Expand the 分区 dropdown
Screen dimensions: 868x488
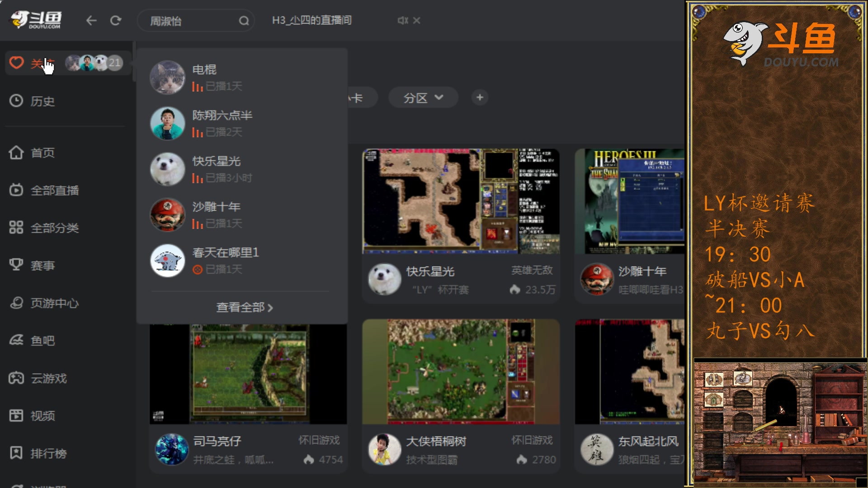pyautogui.click(x=423, y=98)
